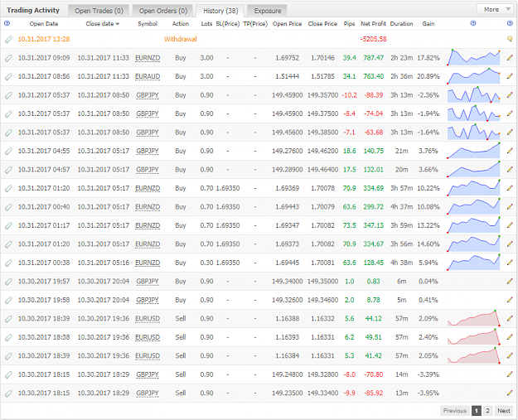Click gain value 5.94%

tap(428, 263)
